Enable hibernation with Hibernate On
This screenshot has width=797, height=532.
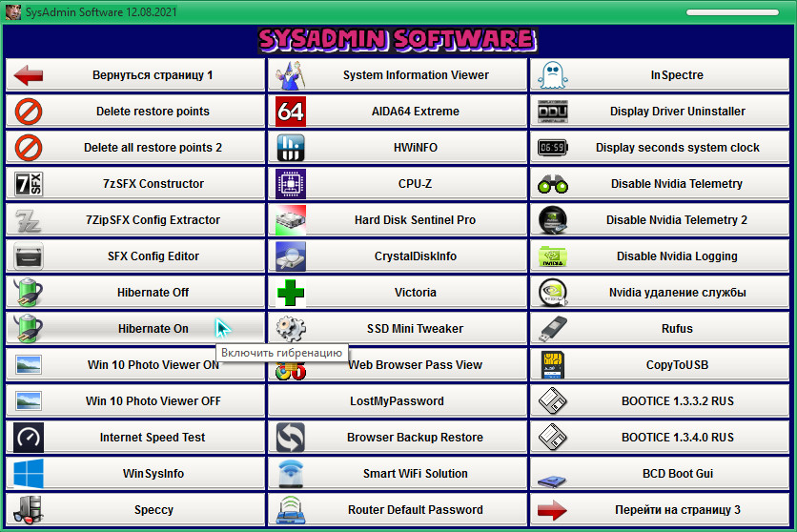coord(153,329)
